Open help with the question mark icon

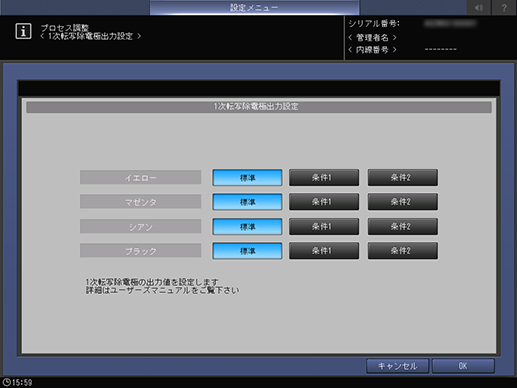point(504,8)
